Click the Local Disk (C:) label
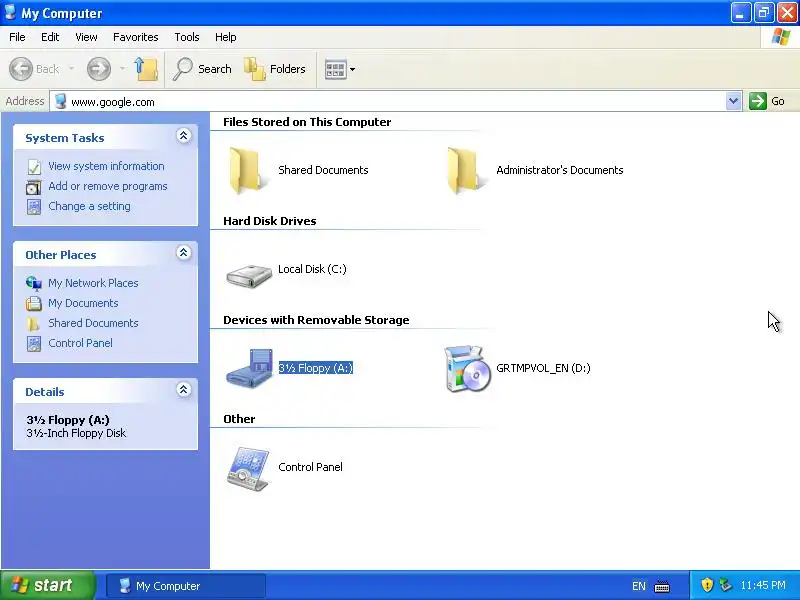The height and width of the screenshot is (600, 800). coord(312,269)
